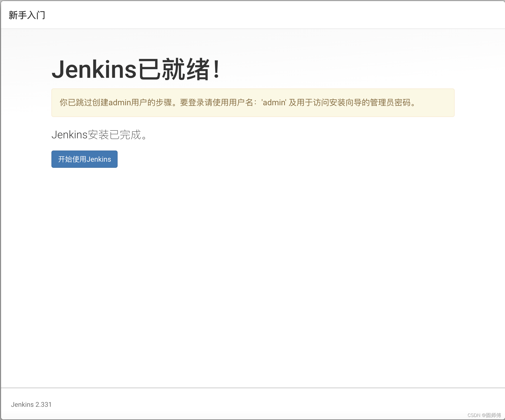Click the Jenkins已就绪 main heading
The width and height of the screenshot is (505, 420).
(136, 69)
